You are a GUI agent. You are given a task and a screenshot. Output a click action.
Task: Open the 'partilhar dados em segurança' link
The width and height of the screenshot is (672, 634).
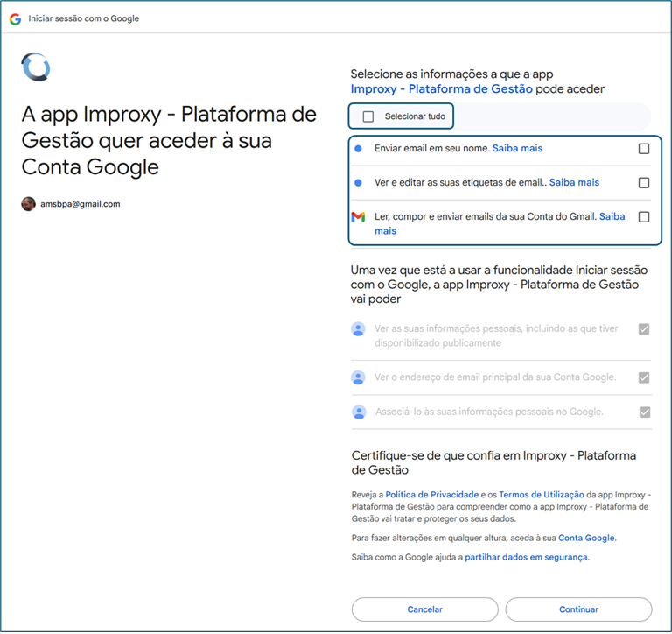click(x=526, y=557)
